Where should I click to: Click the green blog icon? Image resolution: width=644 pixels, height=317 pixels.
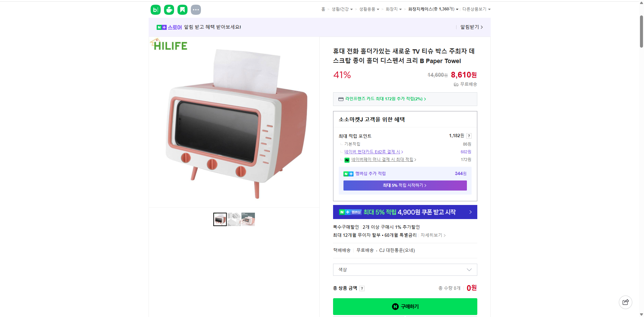[x=155, y=10]
